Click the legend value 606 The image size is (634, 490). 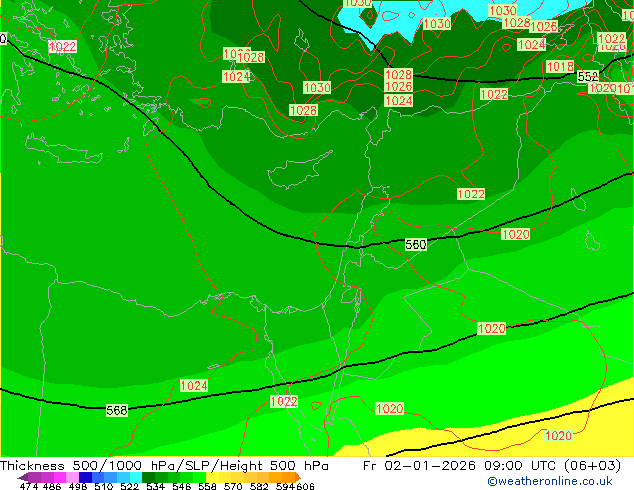(x=305, y=486)
